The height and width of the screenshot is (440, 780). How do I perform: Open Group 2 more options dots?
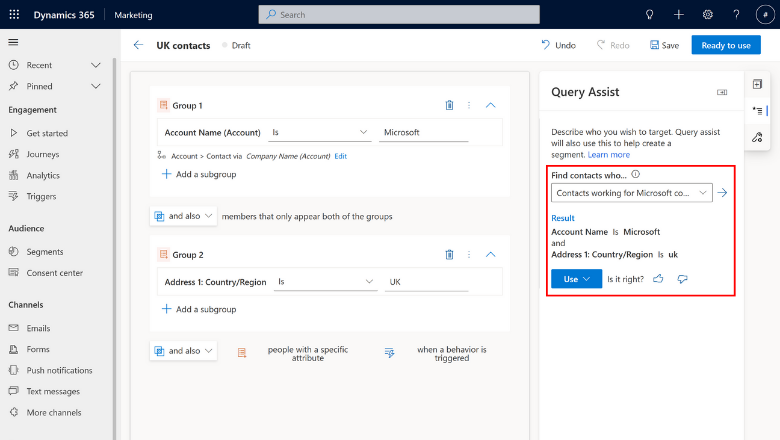click(469, 255)
